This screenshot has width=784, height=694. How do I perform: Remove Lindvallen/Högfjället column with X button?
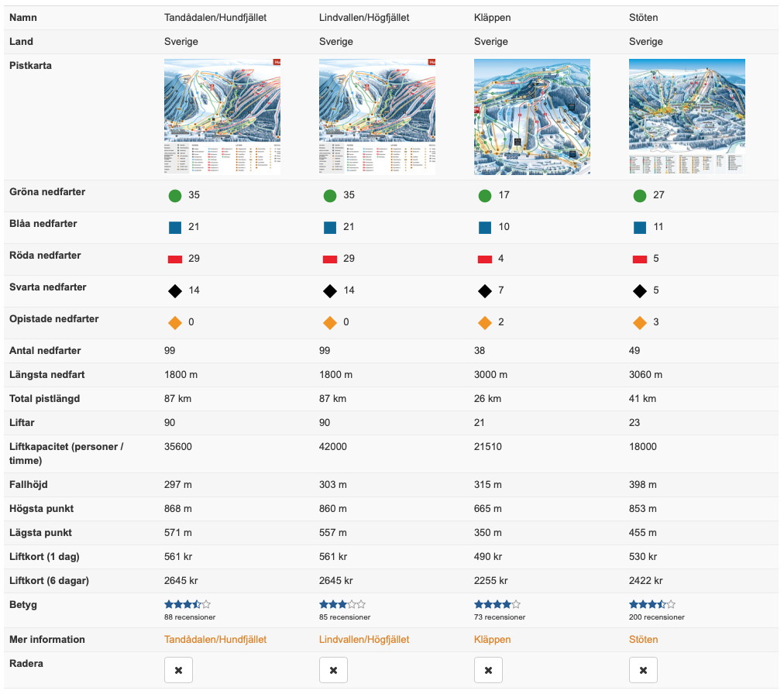(x=333, y=670)
